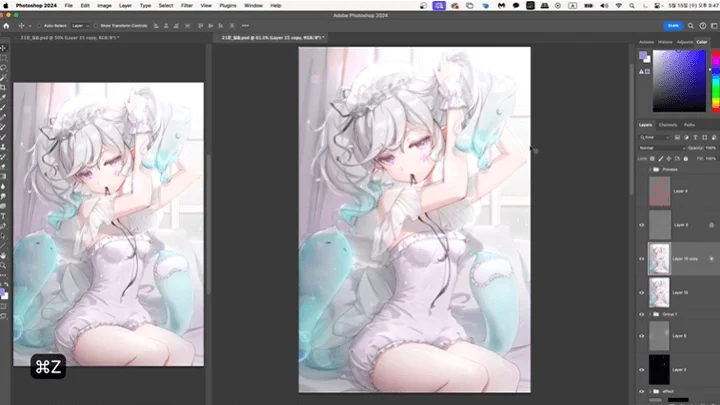Open the three-dot options bar overflow
Screen dimensions: 720x405
(245, 26)
